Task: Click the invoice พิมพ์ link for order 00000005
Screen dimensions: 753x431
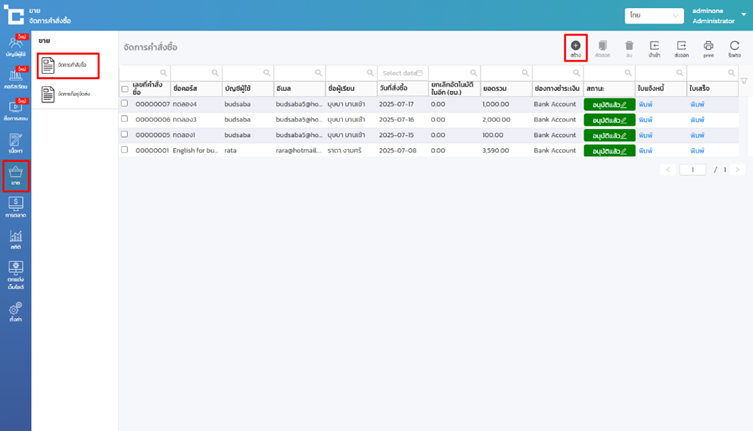Action: pyautogui.click(x=645, y=135)
